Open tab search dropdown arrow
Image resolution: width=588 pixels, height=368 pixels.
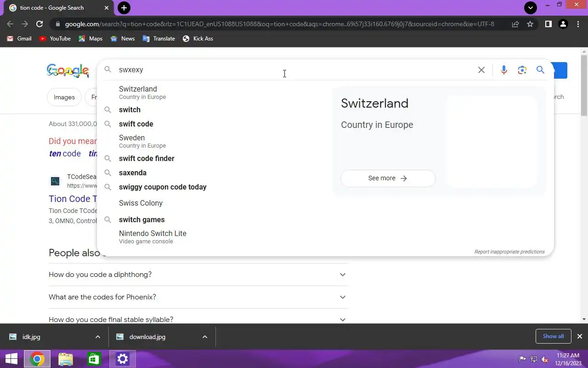pos(531,8)
